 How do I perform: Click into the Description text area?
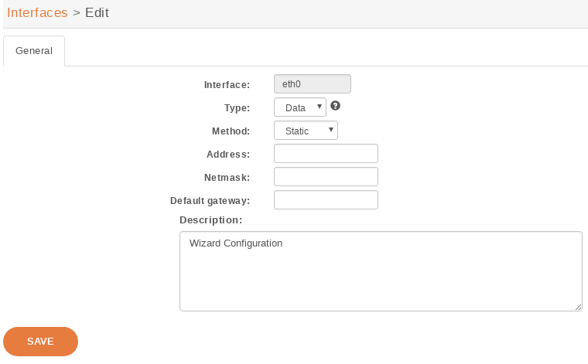point(381,271)
